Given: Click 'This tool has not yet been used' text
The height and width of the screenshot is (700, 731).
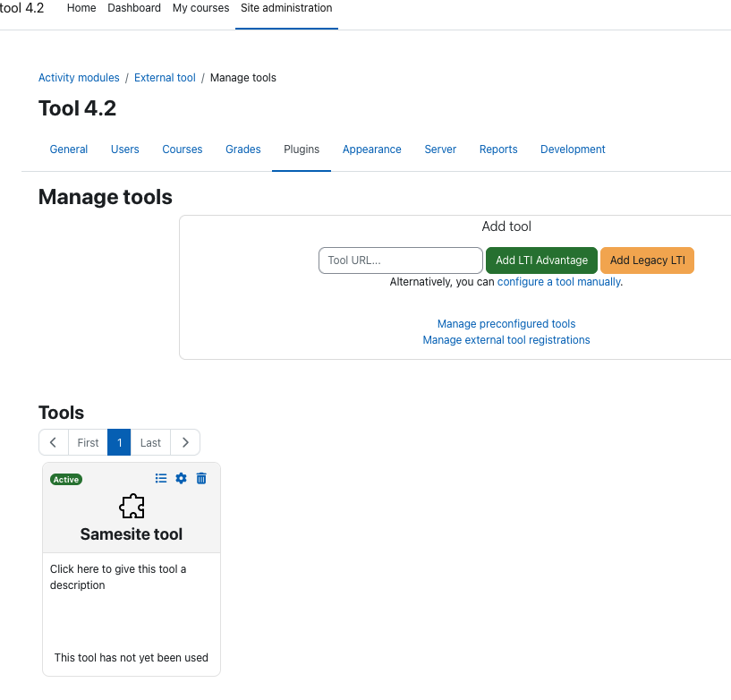Looking at the screenshot, I should point(132,658).
